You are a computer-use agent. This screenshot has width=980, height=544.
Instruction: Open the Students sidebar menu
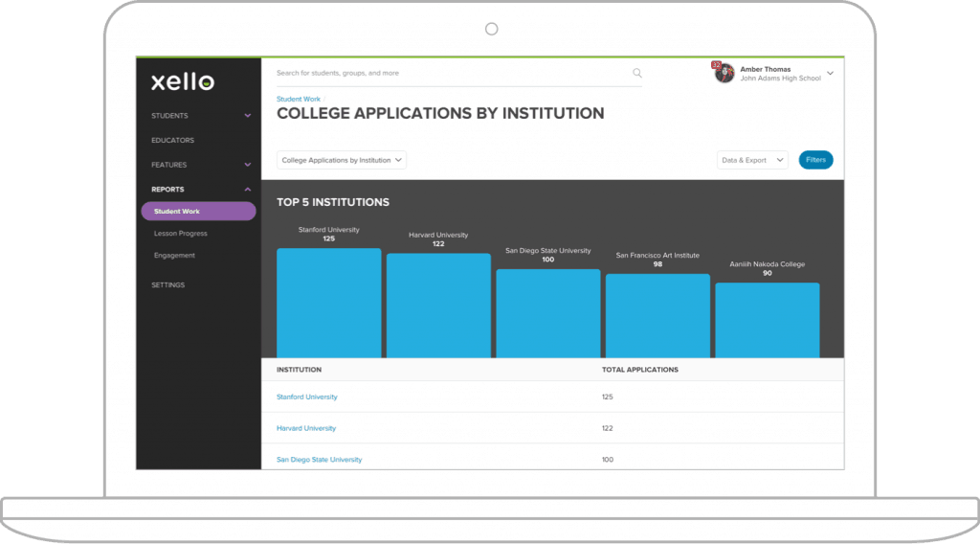coord(169,116)
